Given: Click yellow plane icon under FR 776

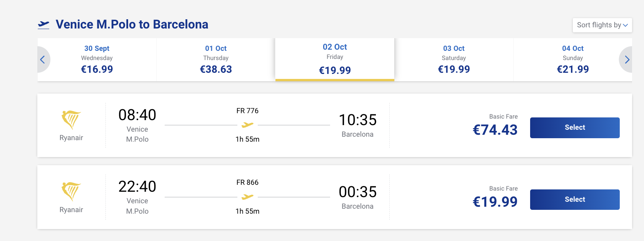Looking at the screenshot, I should pos(247,125).
